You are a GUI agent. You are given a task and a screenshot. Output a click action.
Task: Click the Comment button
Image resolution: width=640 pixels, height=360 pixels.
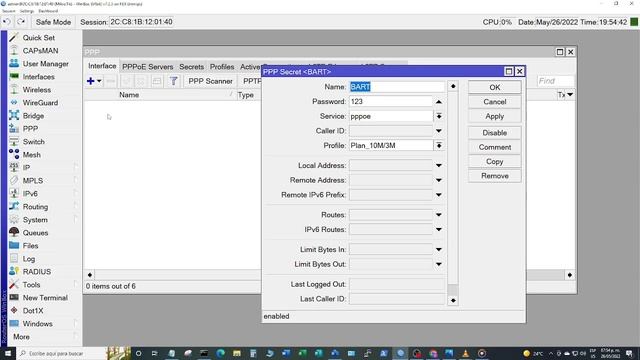pyautogui.click(x=495, y=147)
